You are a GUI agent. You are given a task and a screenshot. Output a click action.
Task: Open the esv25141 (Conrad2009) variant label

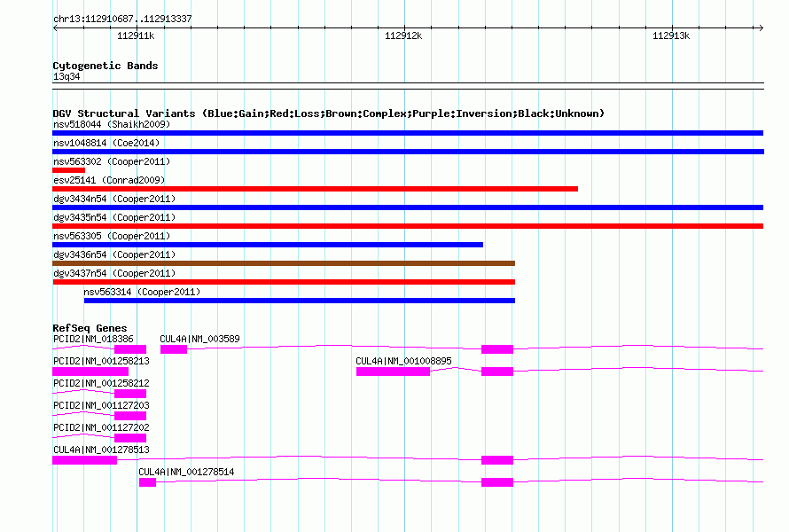tap(109, 180)
